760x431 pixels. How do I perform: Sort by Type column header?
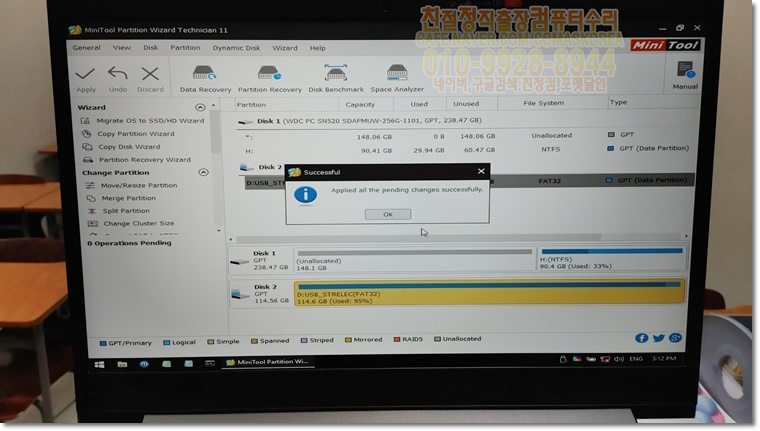[x=618, y=102]
